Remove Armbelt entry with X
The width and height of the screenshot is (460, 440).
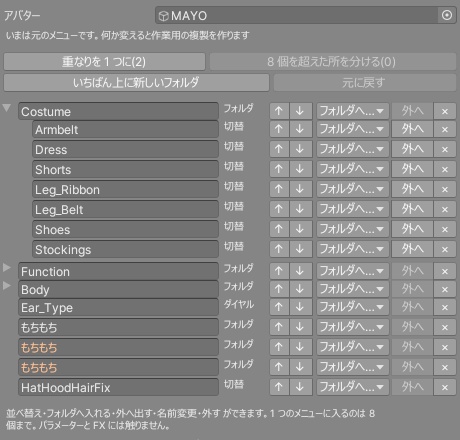point(445,129)
